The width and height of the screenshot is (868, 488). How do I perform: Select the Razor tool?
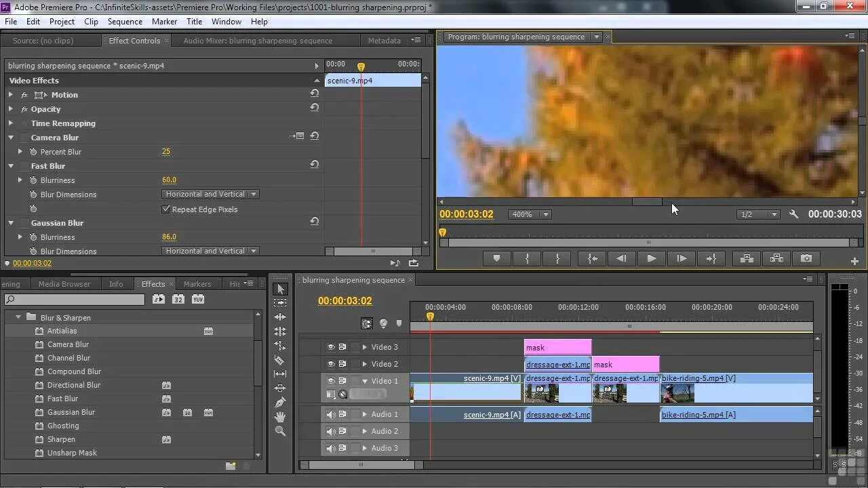[280, 360]
